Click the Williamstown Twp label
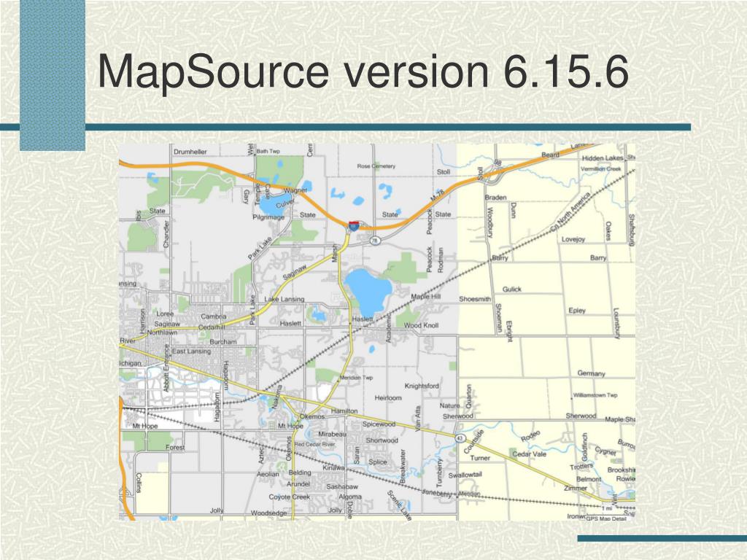Screen dimensions: 747x560 point(595,395)
